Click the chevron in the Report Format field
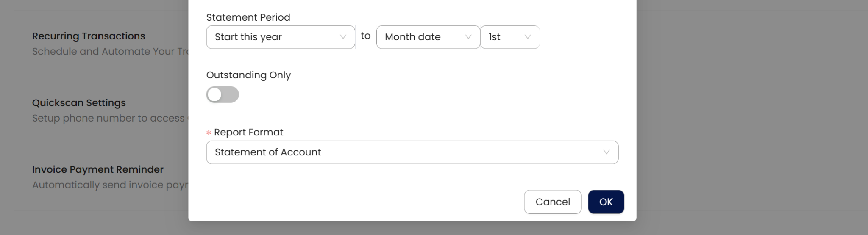868x235 pixels. tap(606, 152)
